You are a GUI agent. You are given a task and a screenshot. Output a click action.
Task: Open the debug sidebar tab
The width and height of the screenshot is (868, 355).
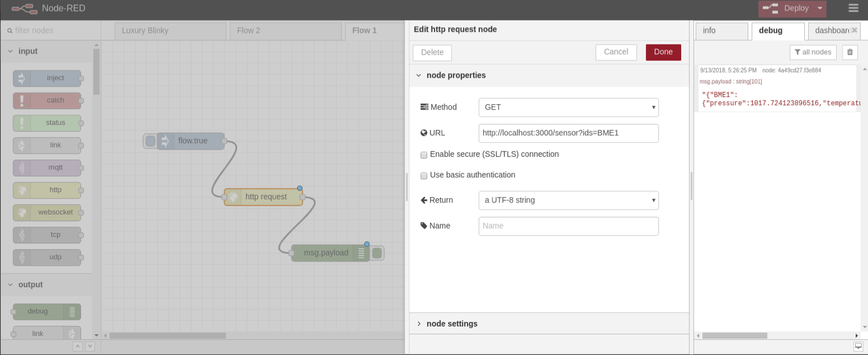click(778, 31)
